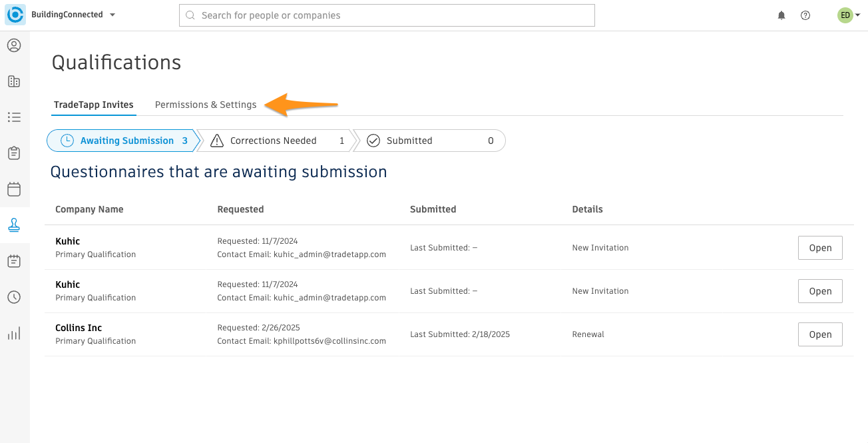Open the help question mark icon
This screenshot has height=443, width=868.
tap(805, 15)
